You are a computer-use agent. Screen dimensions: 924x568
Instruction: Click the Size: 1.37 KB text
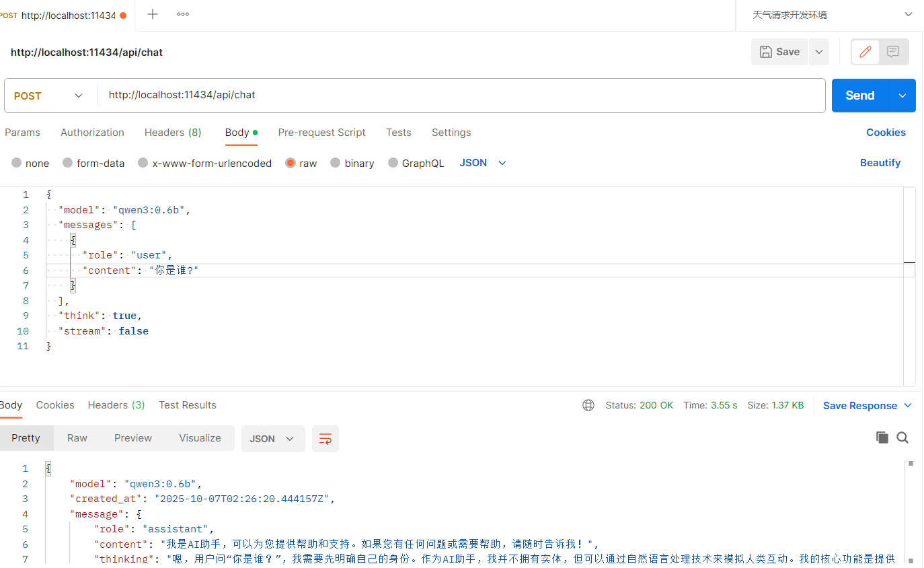click(775, 405)
